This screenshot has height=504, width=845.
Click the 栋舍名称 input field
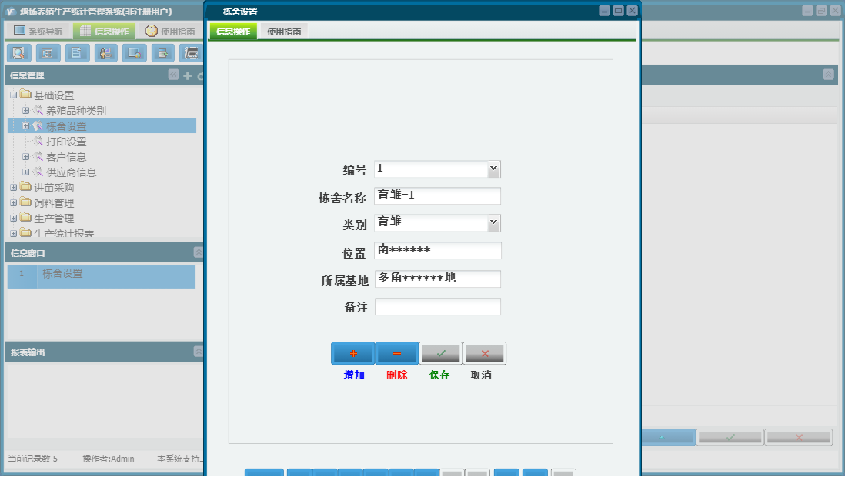click(437, 195)
